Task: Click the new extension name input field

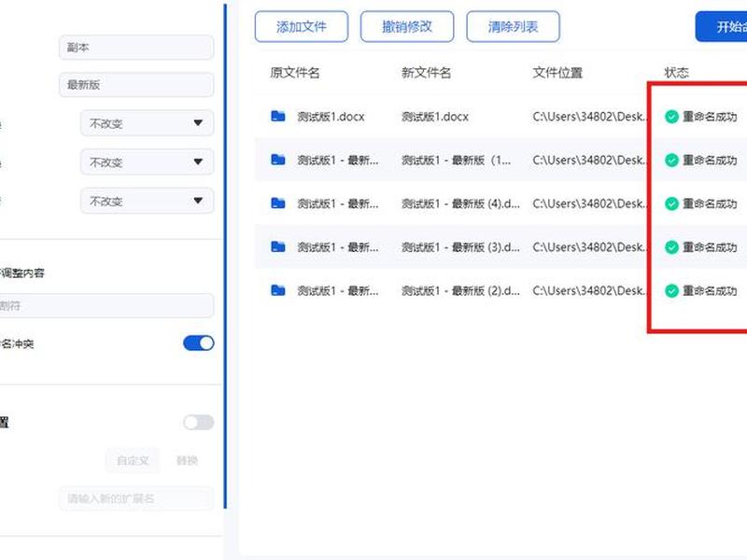Action: 136,498
